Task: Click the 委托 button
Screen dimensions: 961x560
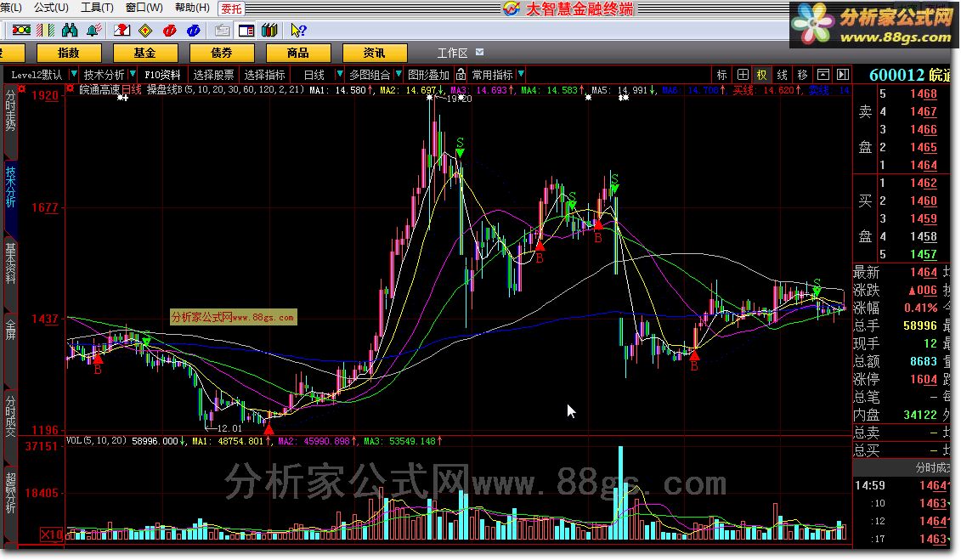Action: point(232,8)
